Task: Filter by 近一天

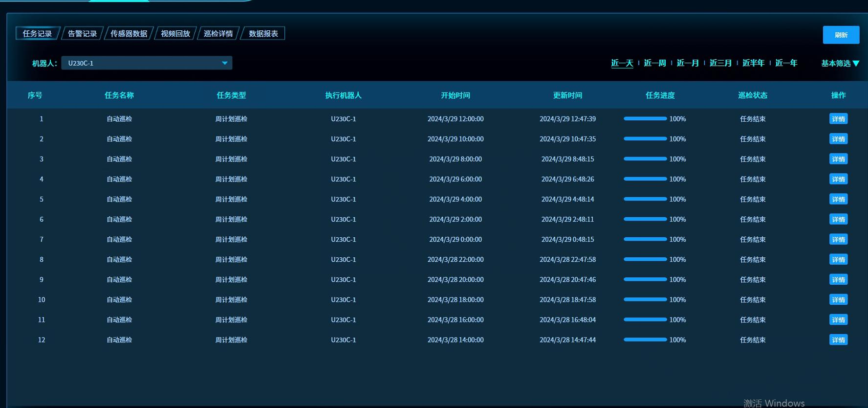Action: pos(622,63)
